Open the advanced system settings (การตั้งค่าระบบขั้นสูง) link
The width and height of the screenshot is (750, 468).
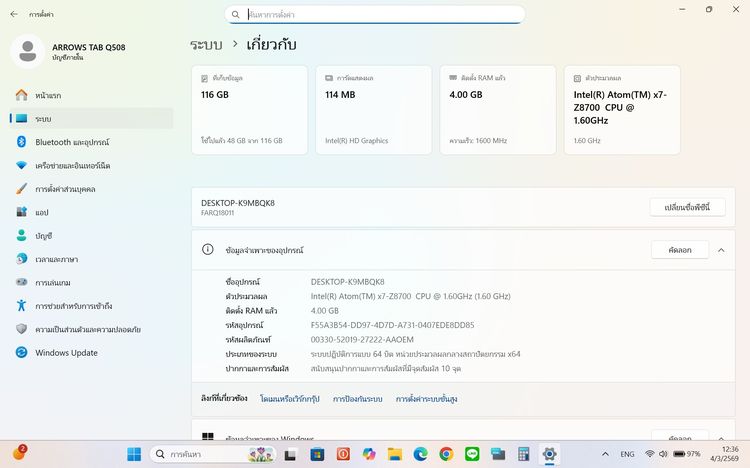pos(426,399)
